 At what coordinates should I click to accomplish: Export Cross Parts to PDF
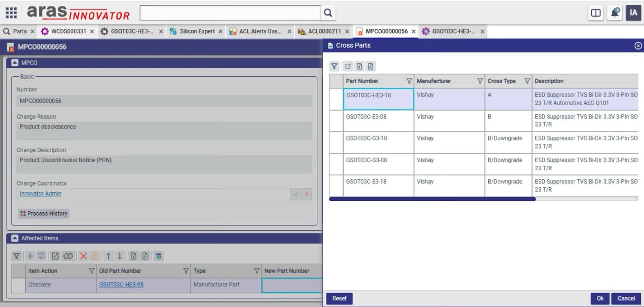click(x=371, y=66)
